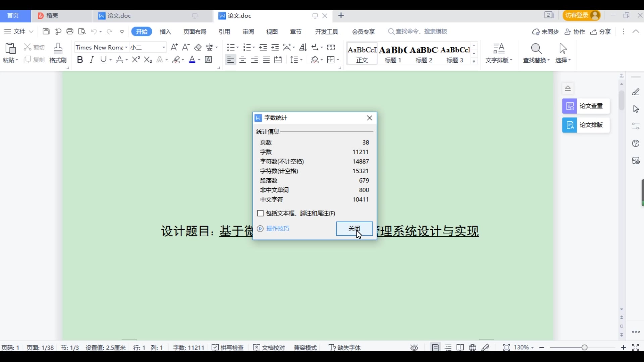Apply Italic formatting
Screen dimensions: 644x362
coord(92,60)
